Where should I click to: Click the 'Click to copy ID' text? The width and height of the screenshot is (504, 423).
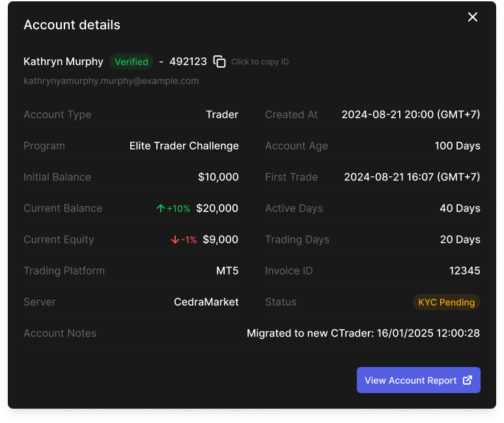260,62
